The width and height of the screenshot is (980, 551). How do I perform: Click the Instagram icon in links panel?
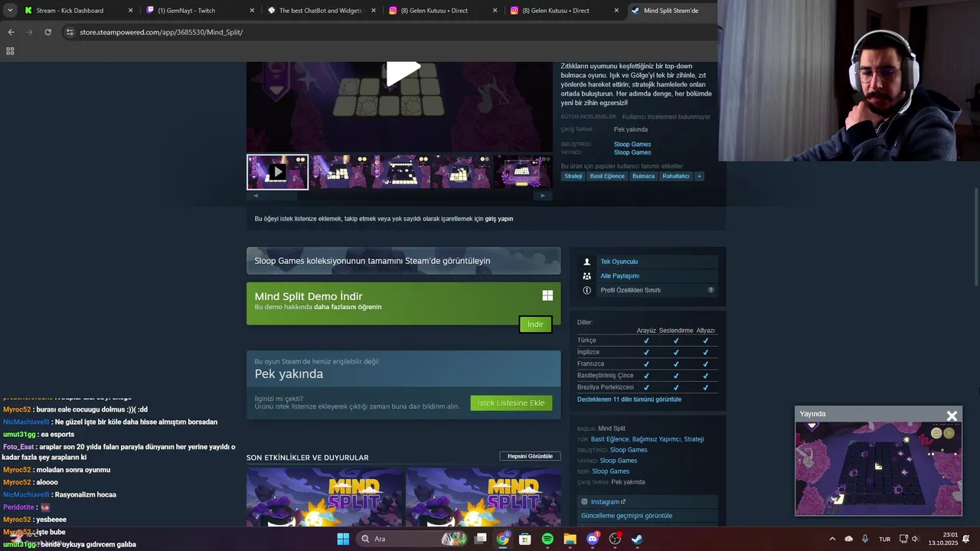pyautogui.click(x=585, y=502)
